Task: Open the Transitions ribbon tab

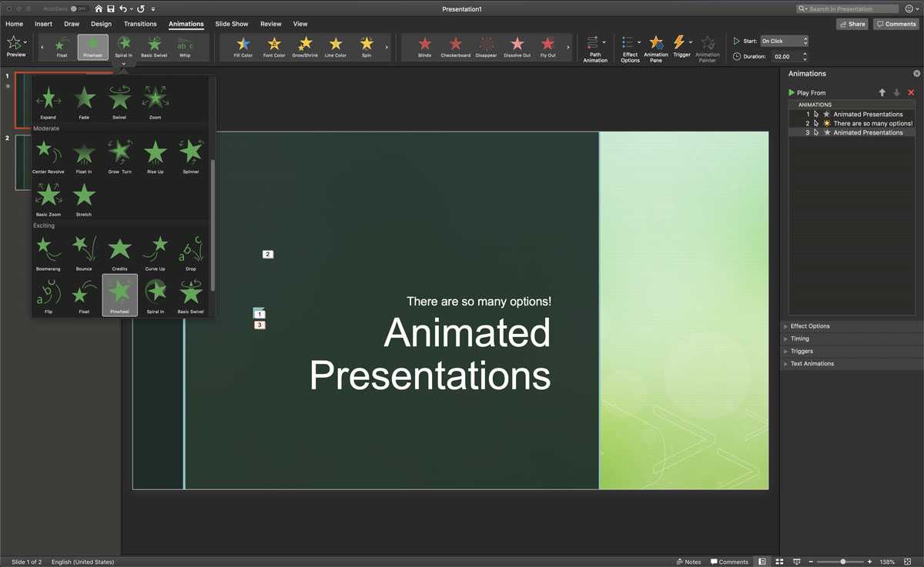Action: 140,24
